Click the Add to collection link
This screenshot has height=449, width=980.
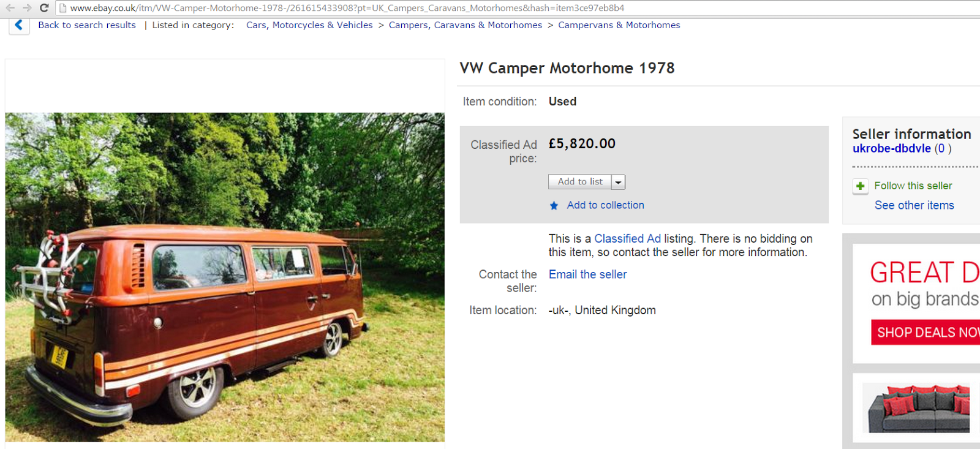pos(606,205)
